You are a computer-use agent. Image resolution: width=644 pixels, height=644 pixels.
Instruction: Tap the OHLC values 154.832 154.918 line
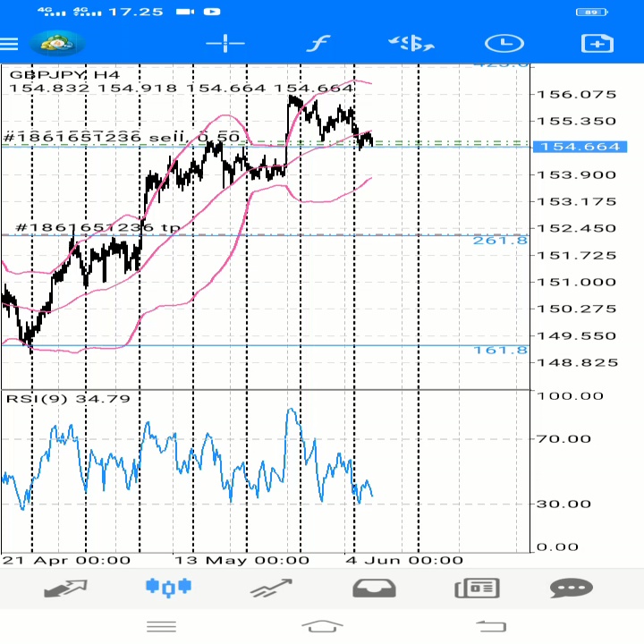(x=181, y=89)
